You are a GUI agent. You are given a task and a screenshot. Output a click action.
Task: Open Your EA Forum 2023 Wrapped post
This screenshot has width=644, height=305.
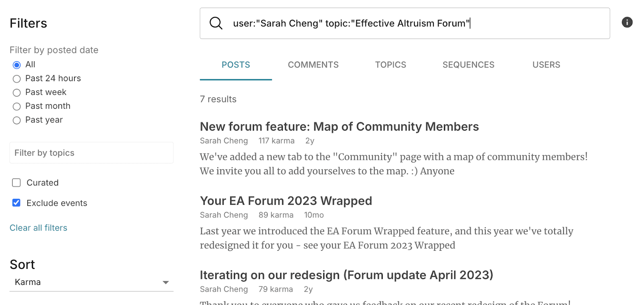pyautogui.click(x=286, y=201)
